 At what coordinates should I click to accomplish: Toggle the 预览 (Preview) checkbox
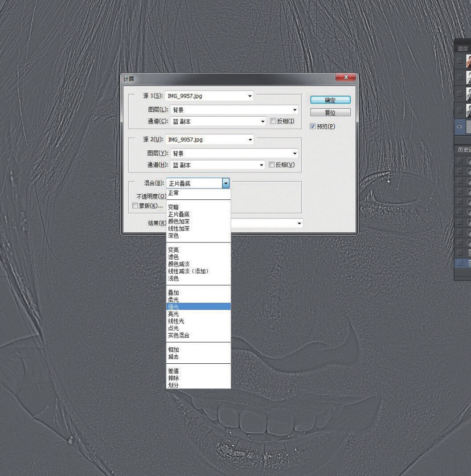click(312, 126)
